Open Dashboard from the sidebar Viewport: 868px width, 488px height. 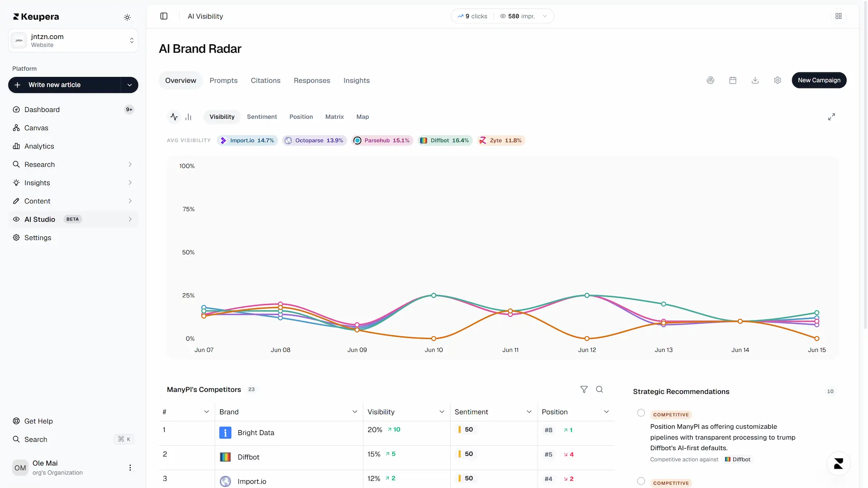pos(73,110)
